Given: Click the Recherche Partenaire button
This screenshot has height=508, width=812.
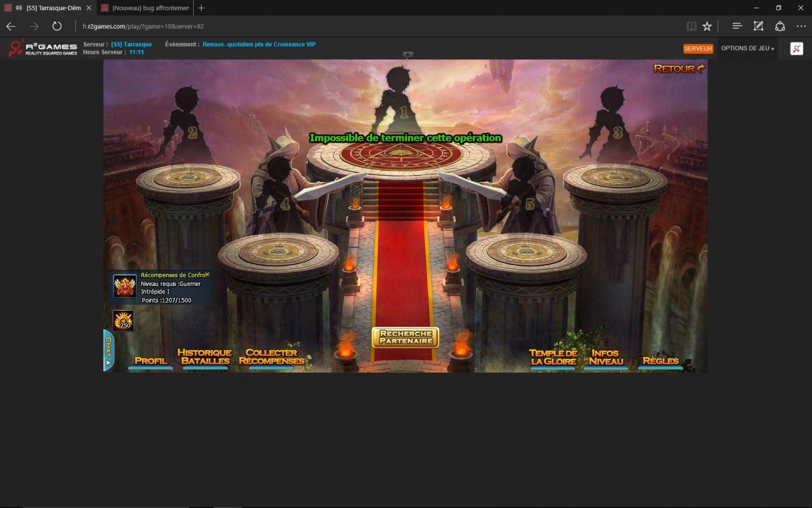Looking at the screenshot, I should [405, 337].
